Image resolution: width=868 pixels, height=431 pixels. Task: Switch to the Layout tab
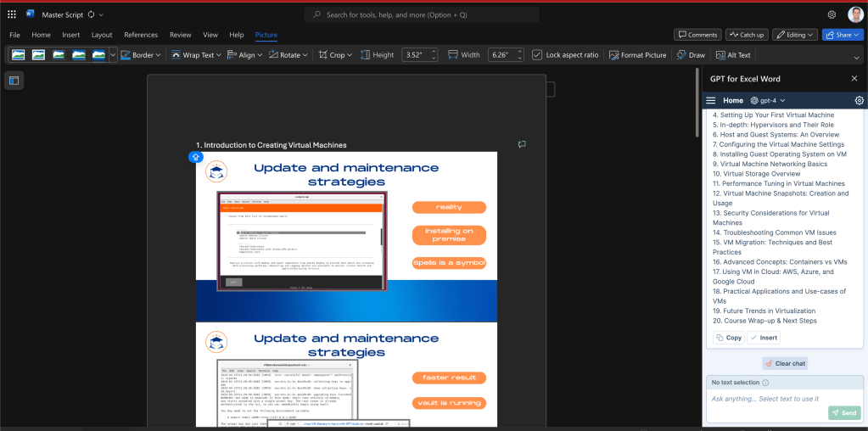(x=102, y=35)
